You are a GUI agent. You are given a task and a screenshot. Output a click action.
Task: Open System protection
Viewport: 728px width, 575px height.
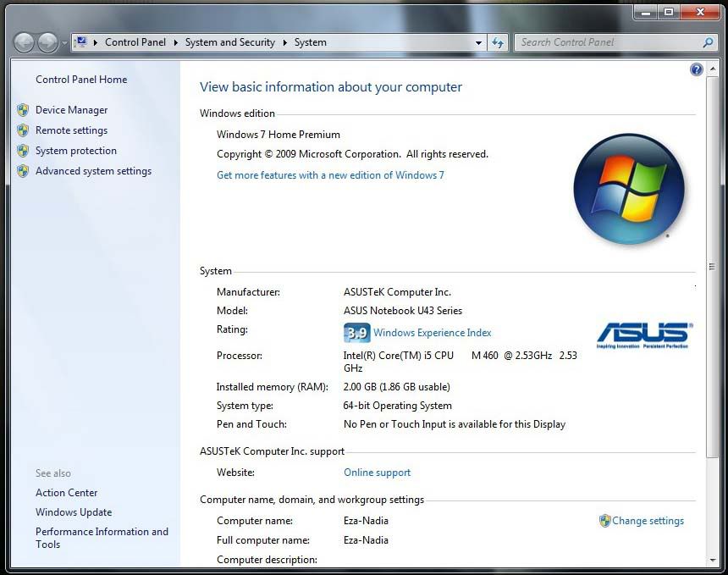click(x=76, y=151)
